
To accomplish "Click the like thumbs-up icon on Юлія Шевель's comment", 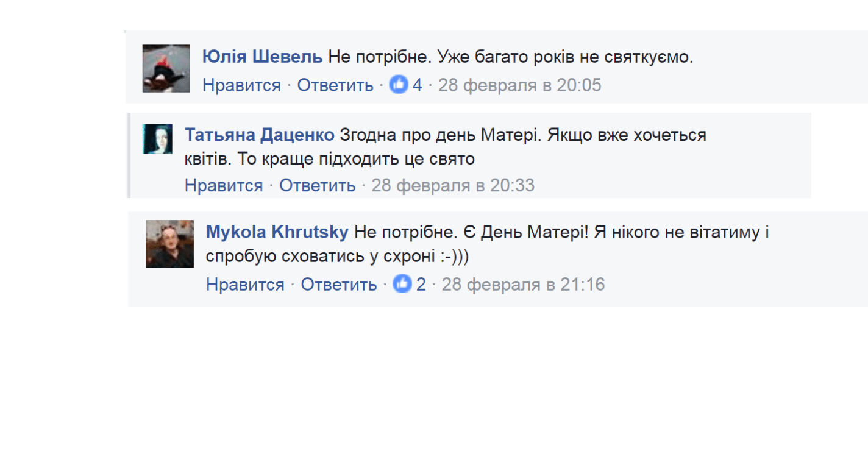I will point(398,85).
